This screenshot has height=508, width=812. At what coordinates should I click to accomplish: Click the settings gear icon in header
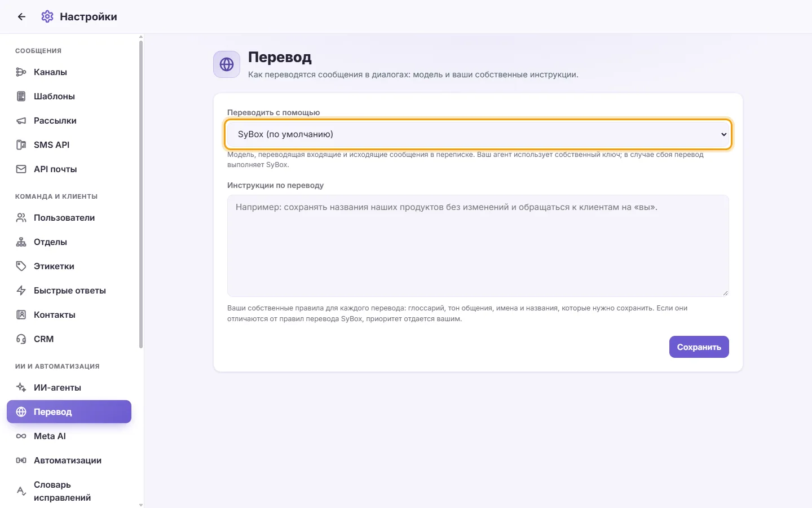(47, 17)
